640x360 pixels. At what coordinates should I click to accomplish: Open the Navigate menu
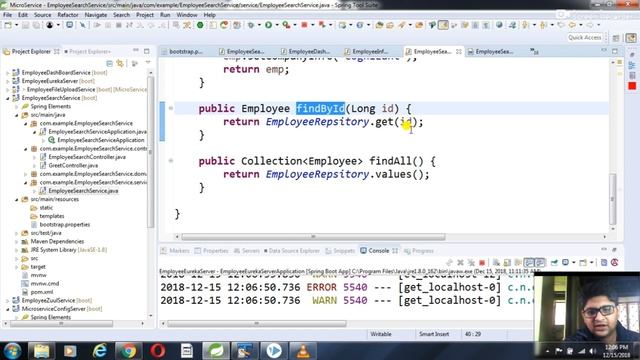(96, 15)
